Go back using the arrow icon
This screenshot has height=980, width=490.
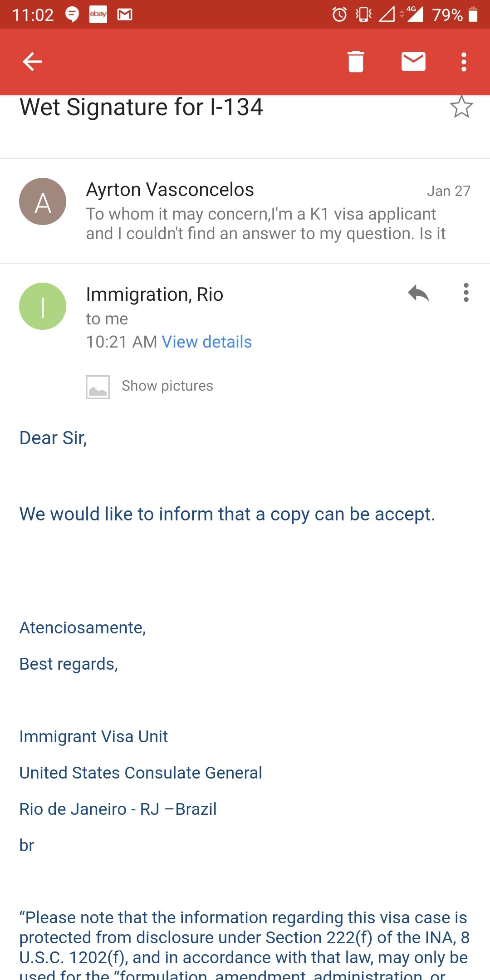tap(32, 62)
